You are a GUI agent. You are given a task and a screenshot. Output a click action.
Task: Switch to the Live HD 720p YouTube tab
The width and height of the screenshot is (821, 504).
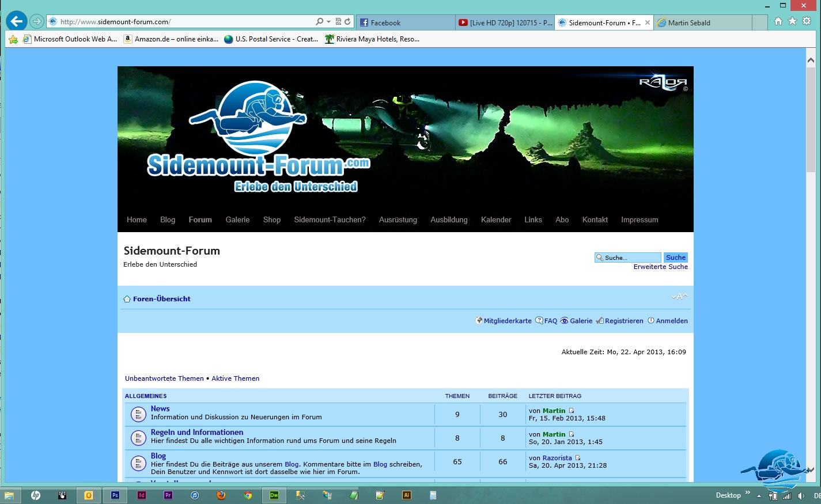(505, 22)
